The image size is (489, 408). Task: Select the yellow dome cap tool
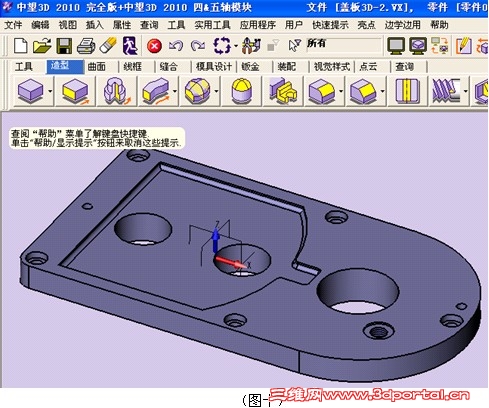click(241, 90)
